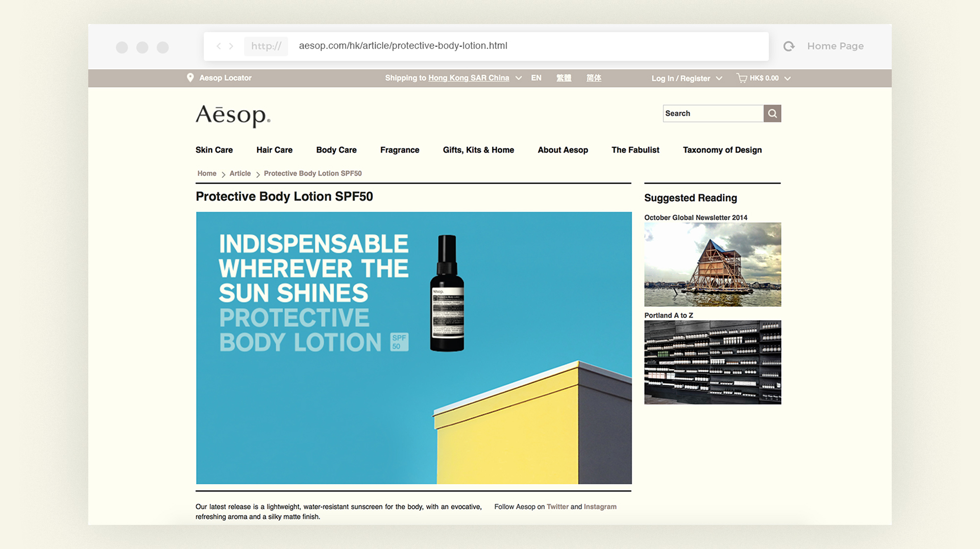The height and width of the screenshot is (549, 980).
Task: Switch language to EN
Action: click(x=536, y=78)
